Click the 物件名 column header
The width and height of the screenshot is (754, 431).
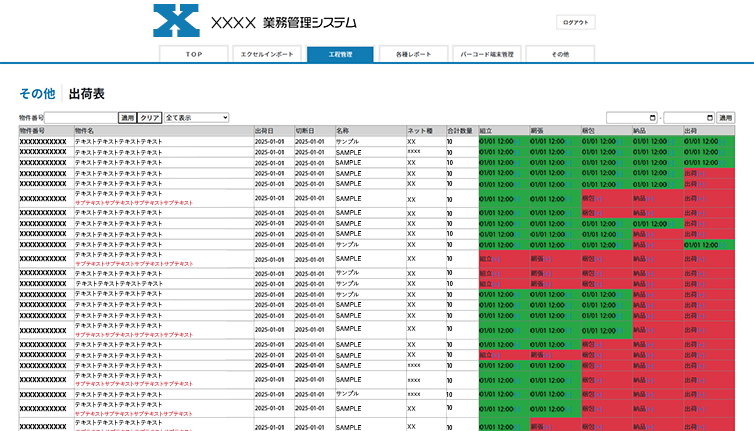pyautogui.click(x=85, y=131)
